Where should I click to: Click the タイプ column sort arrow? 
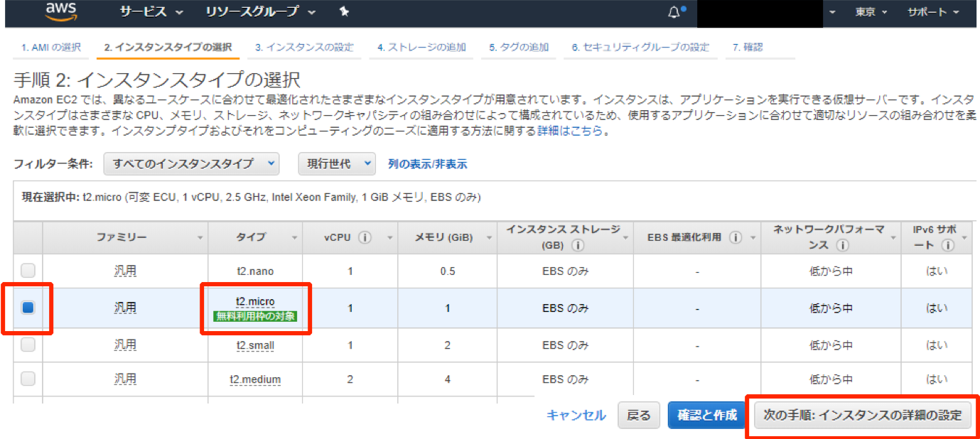294,239
